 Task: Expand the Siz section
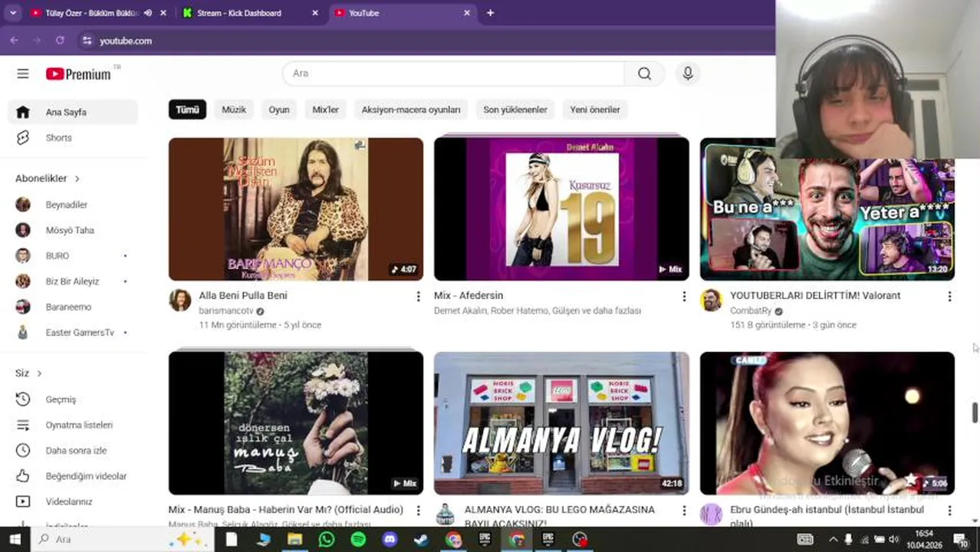coord(28,373)
